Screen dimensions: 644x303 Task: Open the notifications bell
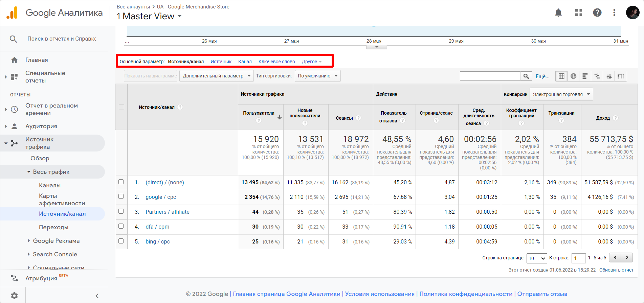(x=558, y=13)
